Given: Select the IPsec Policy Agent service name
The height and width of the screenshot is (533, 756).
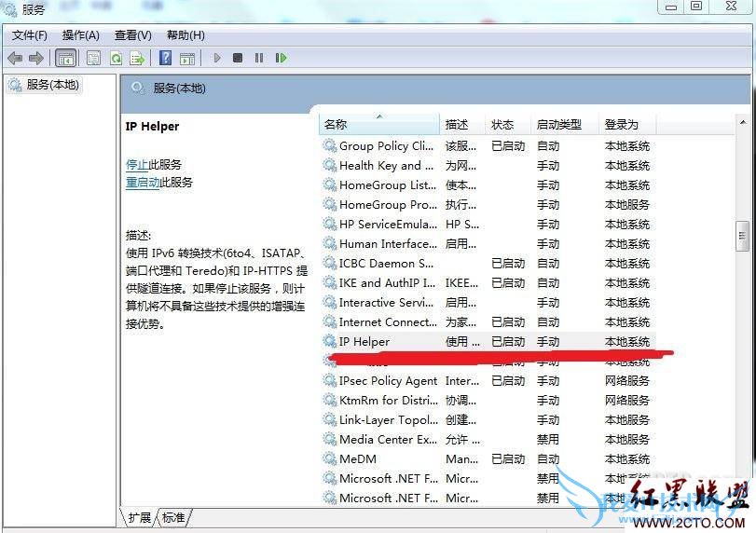Looking at the screenshot, I should click(x=388, y=381).
